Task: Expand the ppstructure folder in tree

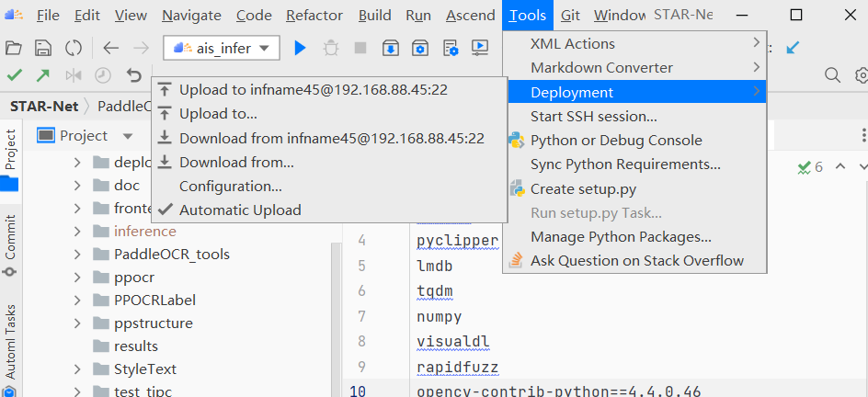Action: 77,323
